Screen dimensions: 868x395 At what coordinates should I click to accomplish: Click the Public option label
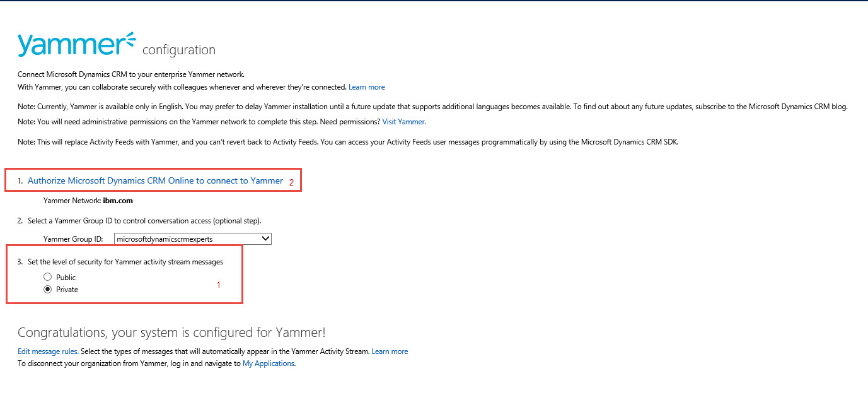[x=66, y=278]
